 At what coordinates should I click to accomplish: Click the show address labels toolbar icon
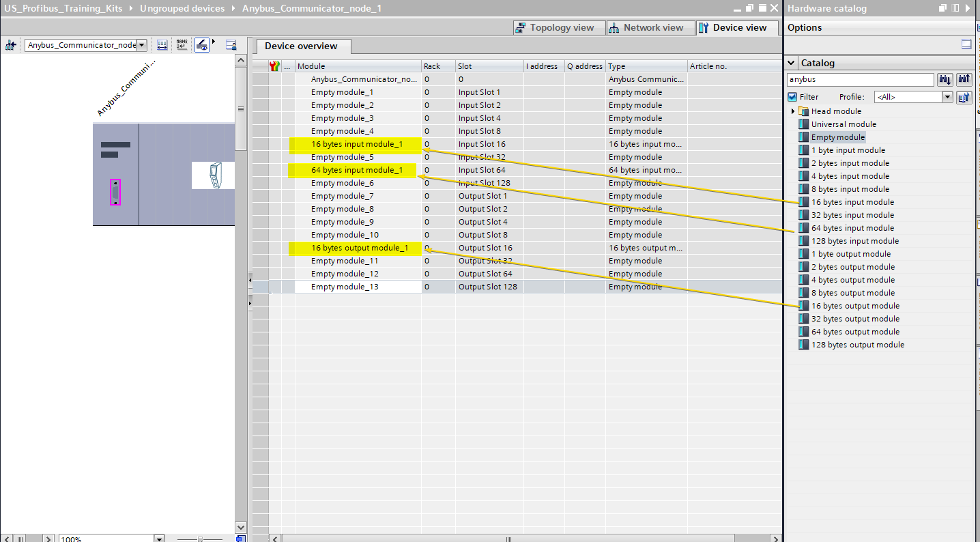pyautogui.click(x=162, y=45)
